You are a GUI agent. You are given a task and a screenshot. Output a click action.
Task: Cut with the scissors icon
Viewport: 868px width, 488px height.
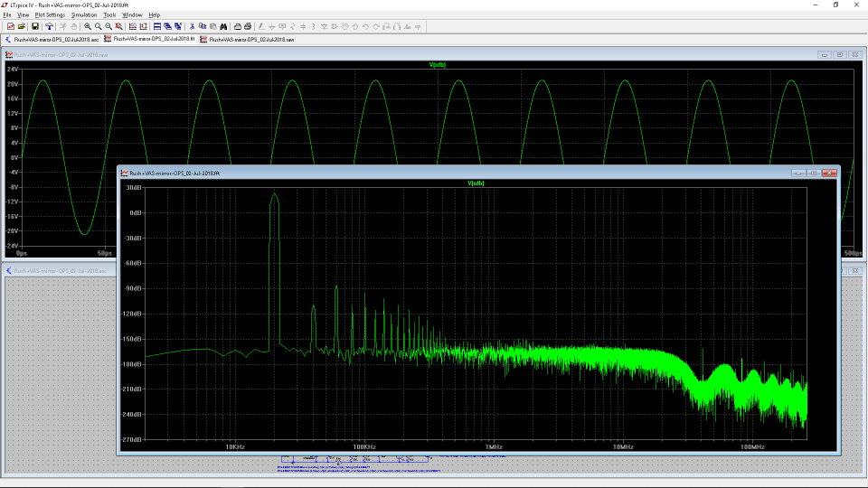(x=192, y=26)
